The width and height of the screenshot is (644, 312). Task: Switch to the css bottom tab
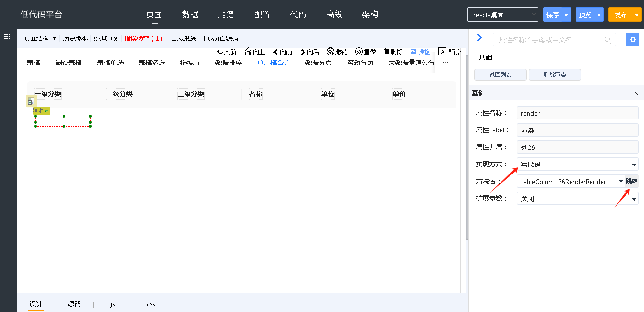[151, 304]
